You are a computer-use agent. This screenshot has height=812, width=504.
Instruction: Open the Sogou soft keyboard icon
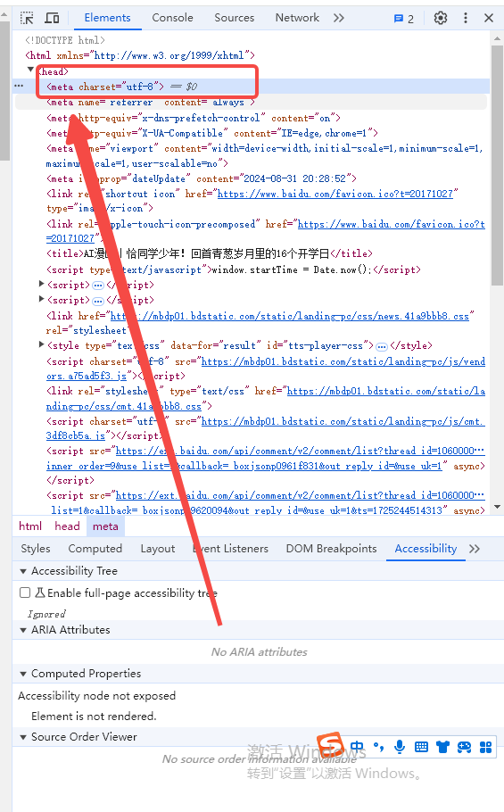[x=421, y=747]
